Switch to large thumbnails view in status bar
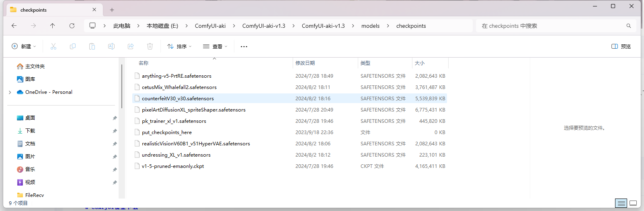 pos(633,203)
